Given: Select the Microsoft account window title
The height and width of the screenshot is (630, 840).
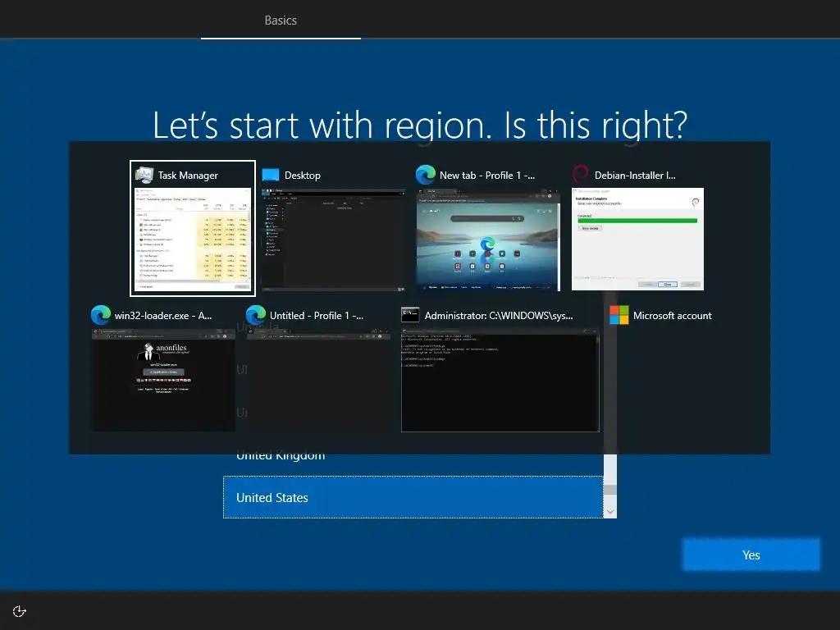Looking at the screenshot, I should [673, 316].
